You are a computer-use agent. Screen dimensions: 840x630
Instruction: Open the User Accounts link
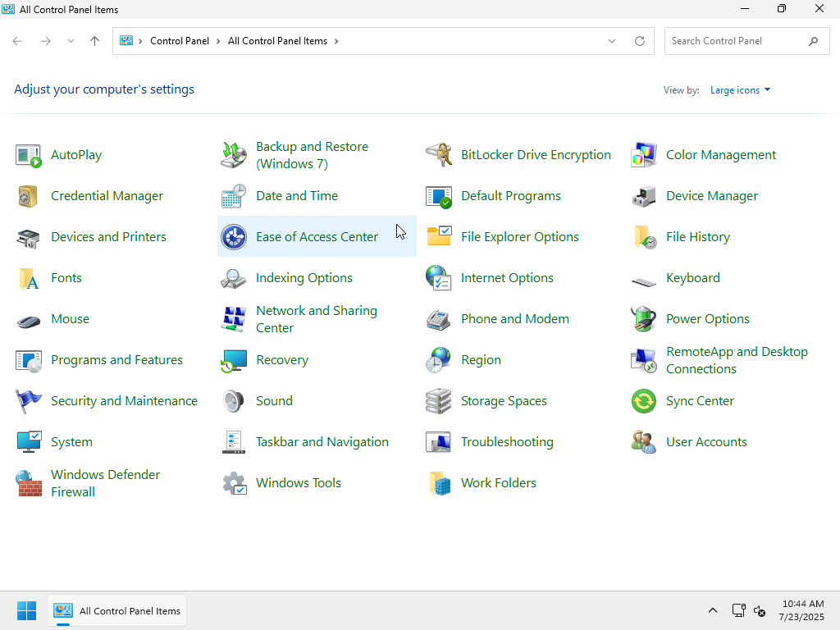[706, 442]
